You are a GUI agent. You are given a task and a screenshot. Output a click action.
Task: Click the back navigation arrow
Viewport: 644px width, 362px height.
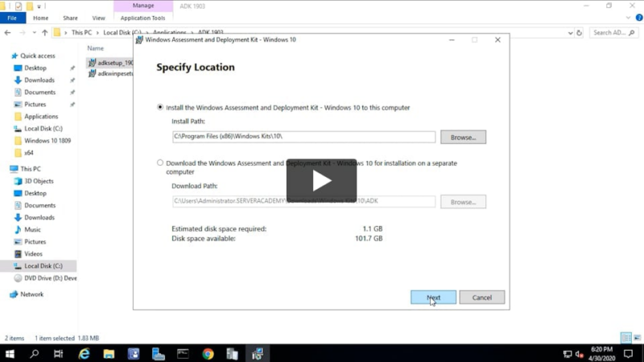[8, 33]
